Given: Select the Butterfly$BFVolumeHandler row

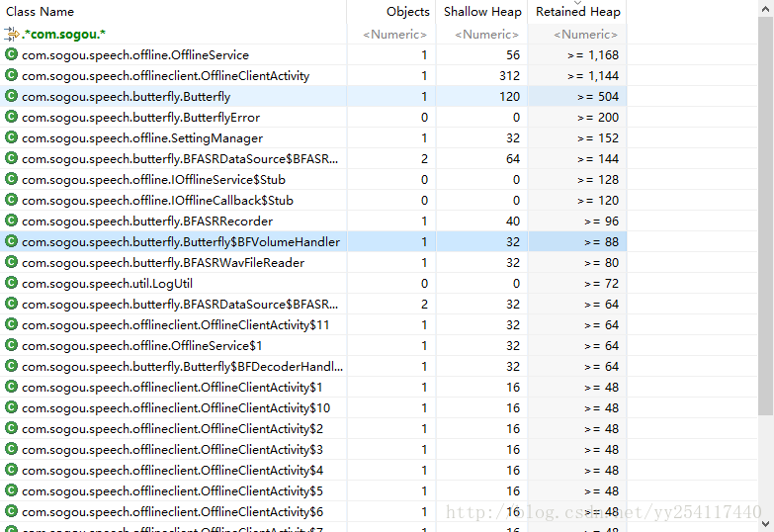Looking at the screenshot, I should [x=181, y=242].
